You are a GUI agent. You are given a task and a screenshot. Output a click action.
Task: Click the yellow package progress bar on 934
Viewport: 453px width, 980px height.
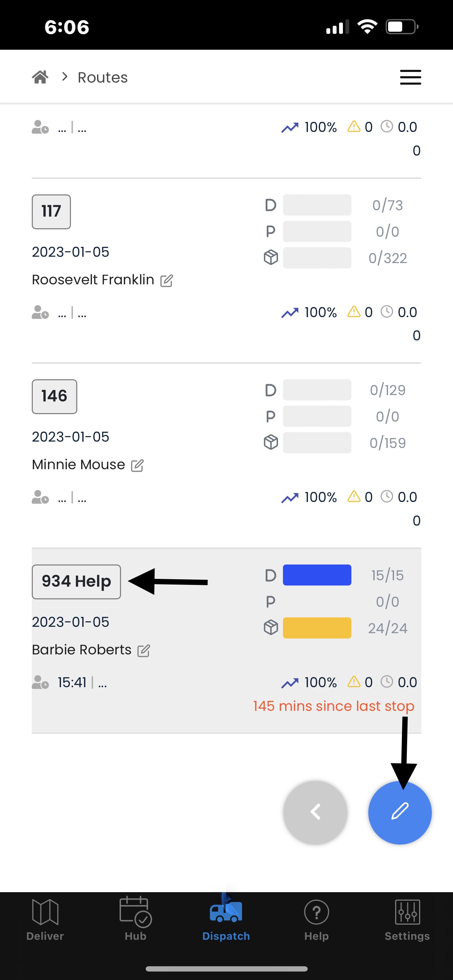[x=317, y=628]
